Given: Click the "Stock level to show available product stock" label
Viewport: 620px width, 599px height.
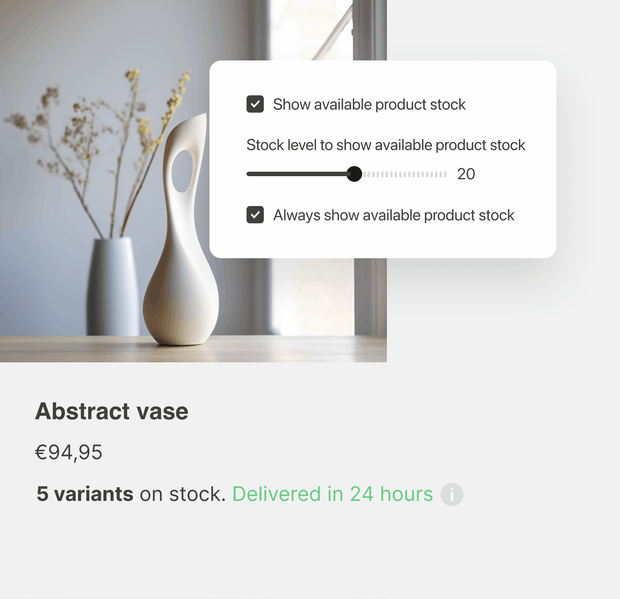Looking at the screenshot, I should [385, 145].
